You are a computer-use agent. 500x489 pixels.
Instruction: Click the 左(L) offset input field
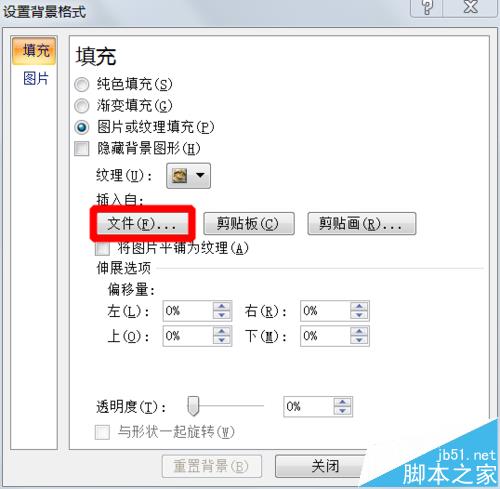(x=188, y=311)
